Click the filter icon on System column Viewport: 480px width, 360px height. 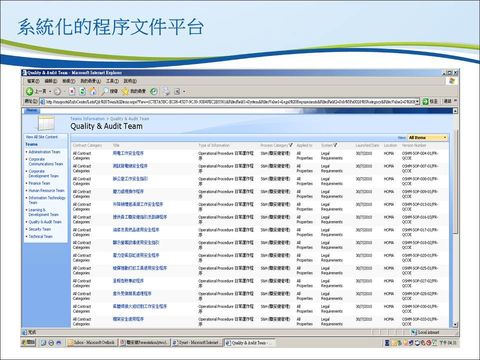coord(335,145)
